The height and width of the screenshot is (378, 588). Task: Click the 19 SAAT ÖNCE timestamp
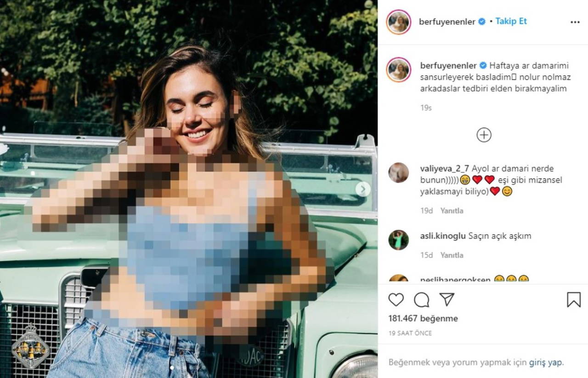[x=410, y=333]
